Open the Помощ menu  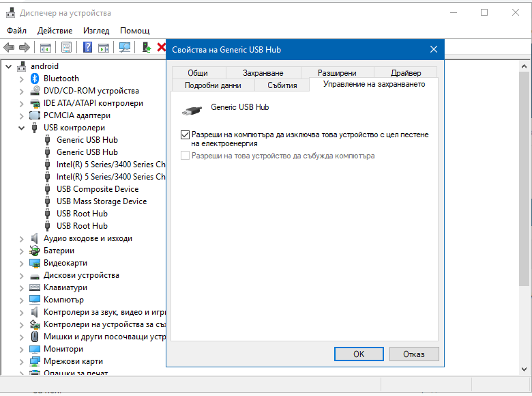[134, 31]
